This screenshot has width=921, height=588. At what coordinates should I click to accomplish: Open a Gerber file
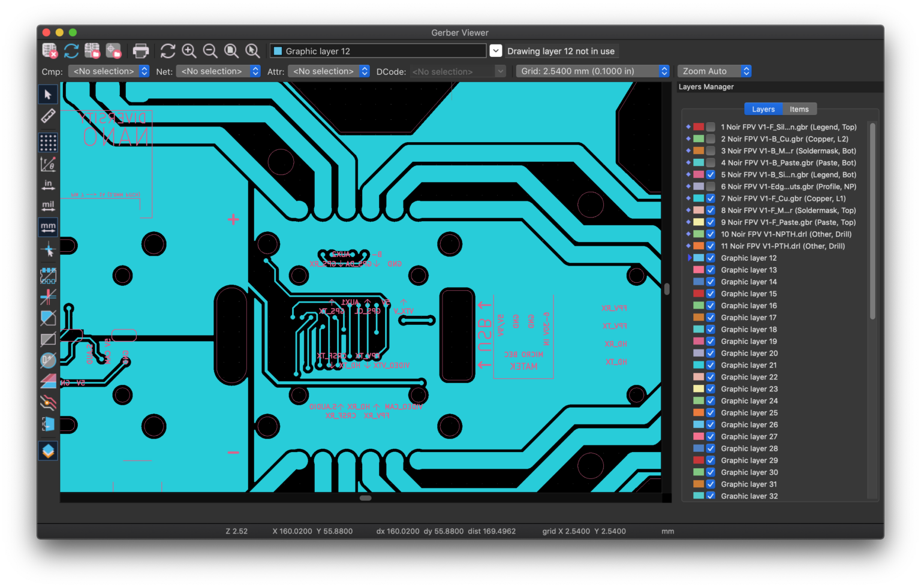(x=92, y=50)
